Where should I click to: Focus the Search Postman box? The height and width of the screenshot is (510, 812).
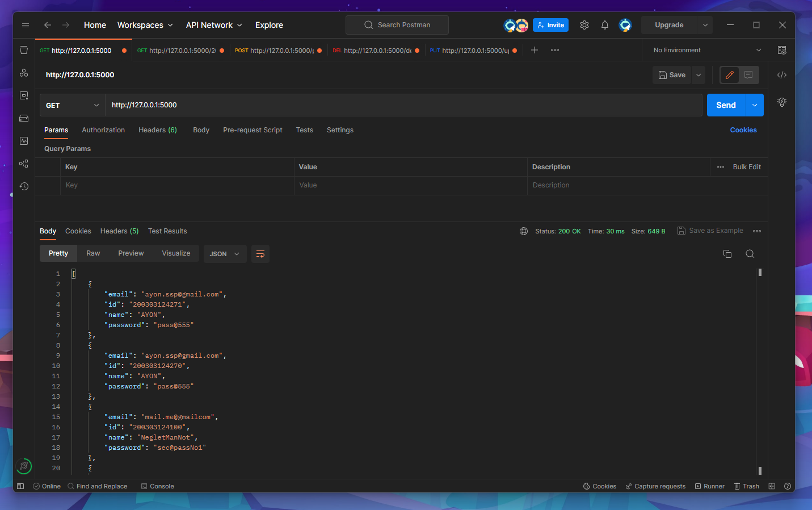tap(397, 25)
